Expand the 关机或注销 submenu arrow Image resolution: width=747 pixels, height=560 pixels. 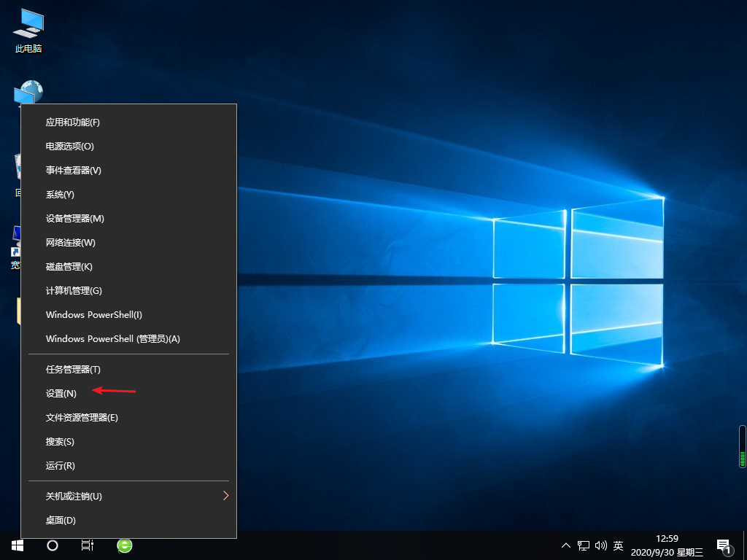(225, 496)
